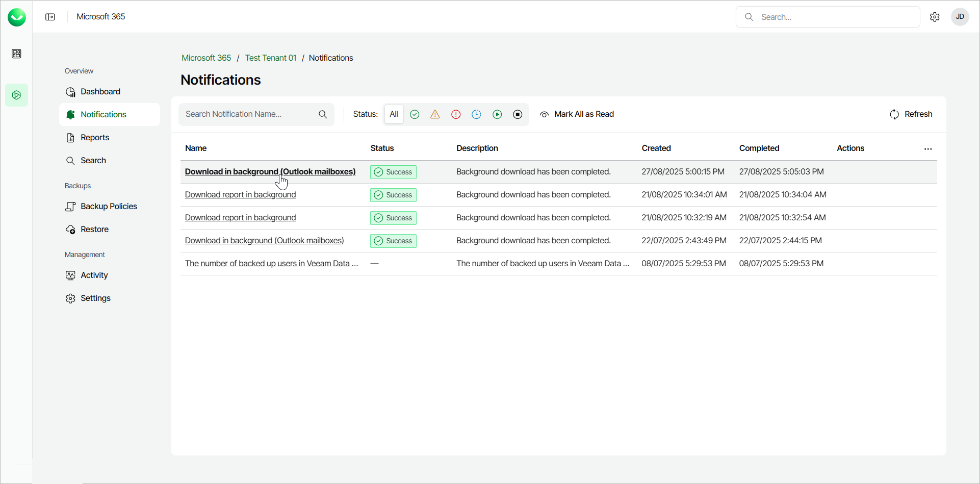Click the created time 27/08/2025 5:00:15 PM
The width and height of the screenshot is (980, 484).
(x=683, y=172)
